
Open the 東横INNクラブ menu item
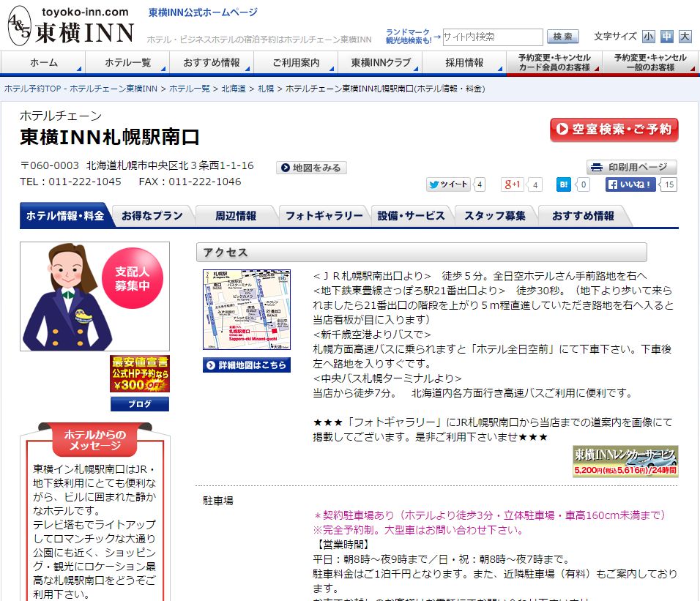(380, 63)
